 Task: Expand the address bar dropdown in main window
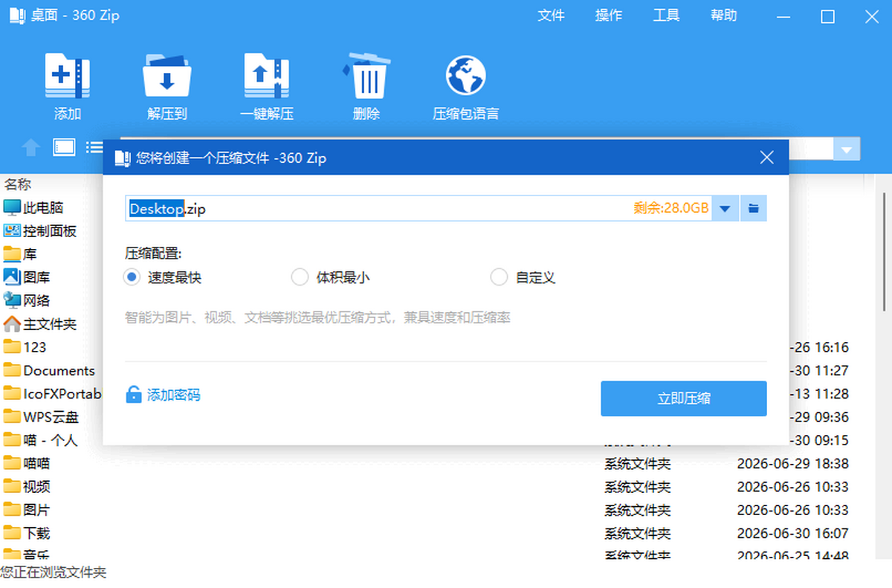click(x=846, y=149)
